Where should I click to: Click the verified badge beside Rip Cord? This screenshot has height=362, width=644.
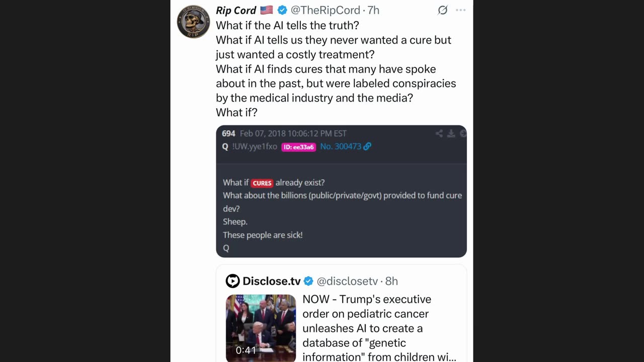[282, 10]
